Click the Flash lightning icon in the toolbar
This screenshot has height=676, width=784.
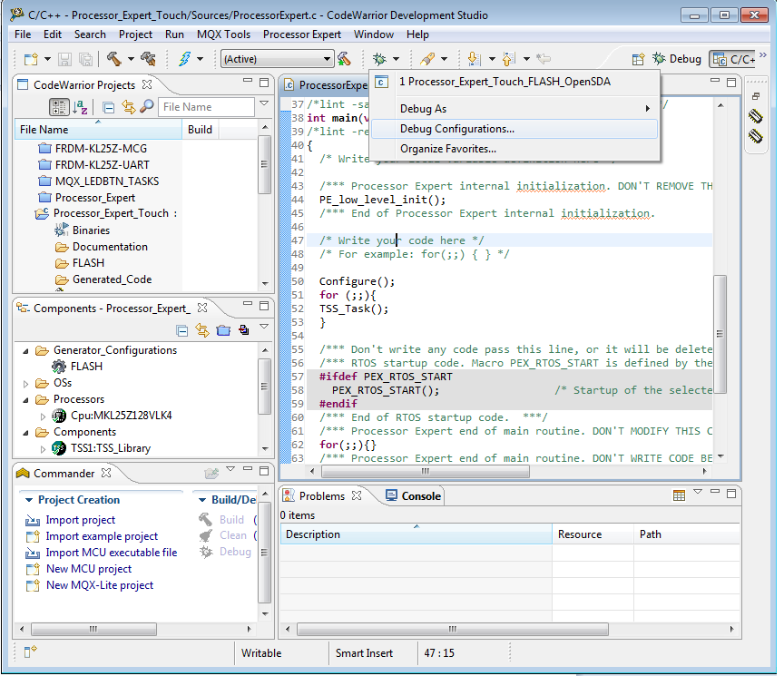coord(184,57)
